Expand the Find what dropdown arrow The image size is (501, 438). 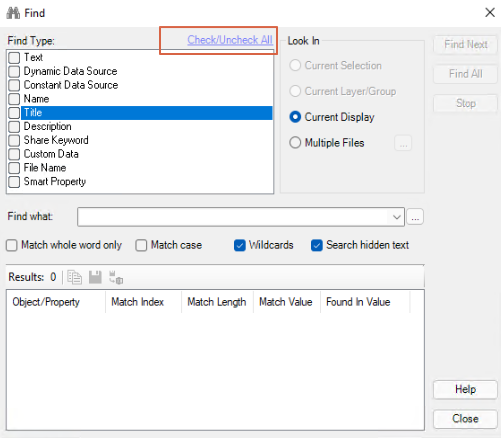point(396,217)
